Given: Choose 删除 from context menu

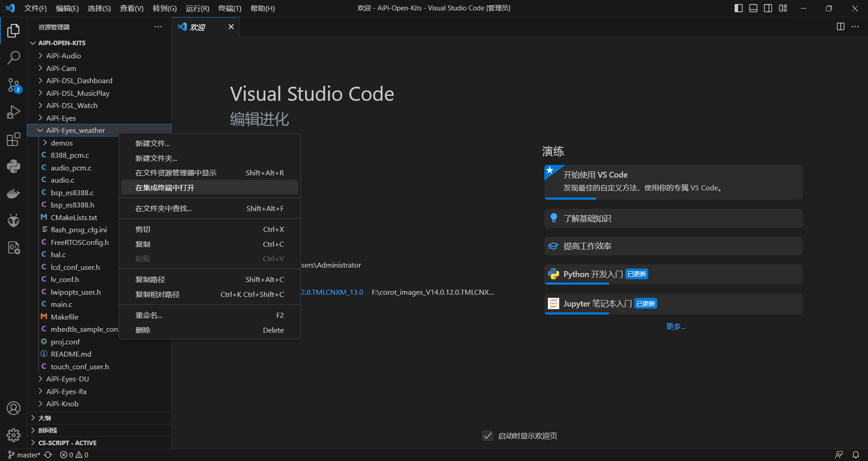Looking at the screenshot, I should (210, 330).
